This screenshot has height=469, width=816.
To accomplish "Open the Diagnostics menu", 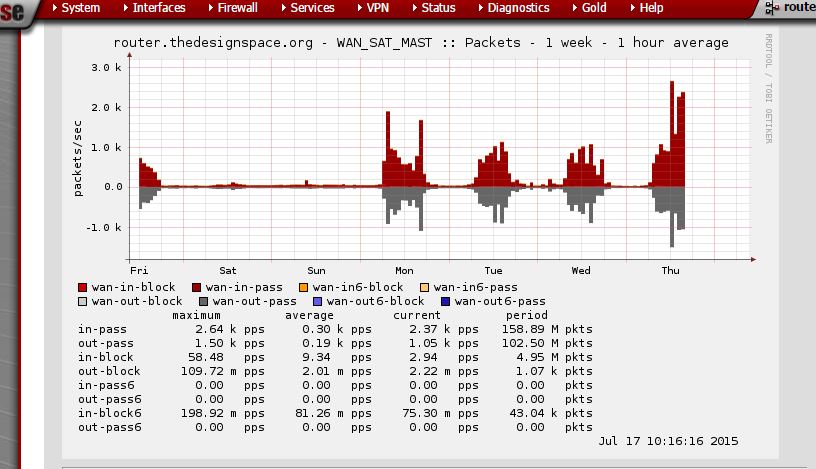I will tap(518, 8).
